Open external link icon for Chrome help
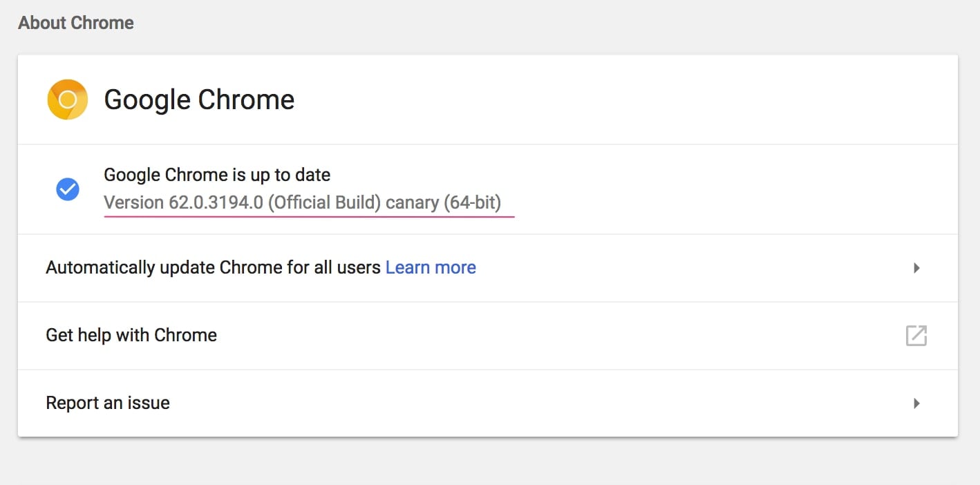 pos(916,336)
